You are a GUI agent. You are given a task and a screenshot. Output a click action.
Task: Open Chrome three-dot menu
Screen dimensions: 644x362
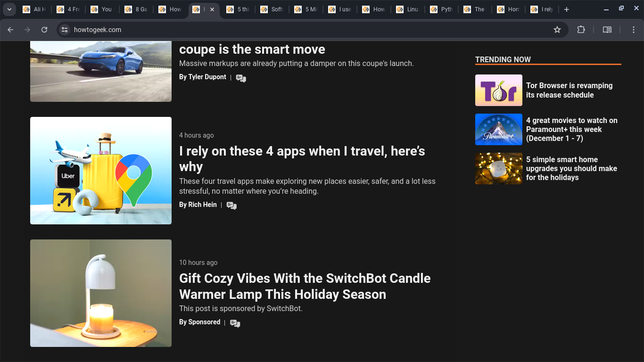(x=634, y=30)
